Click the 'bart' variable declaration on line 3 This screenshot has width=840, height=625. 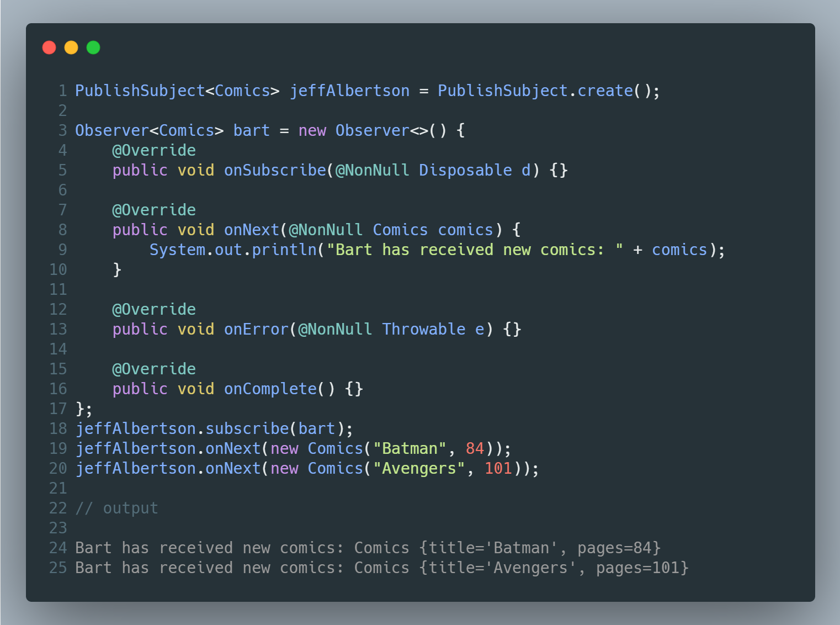252,130
